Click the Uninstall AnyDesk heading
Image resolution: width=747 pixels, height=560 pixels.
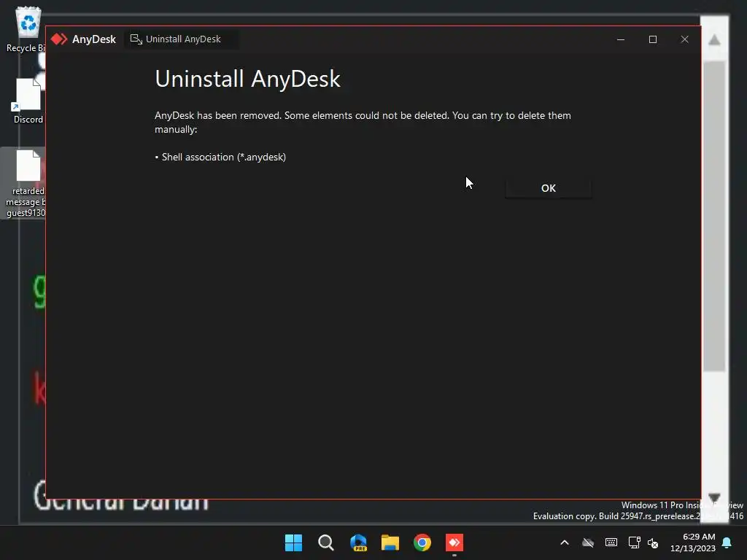248,79
